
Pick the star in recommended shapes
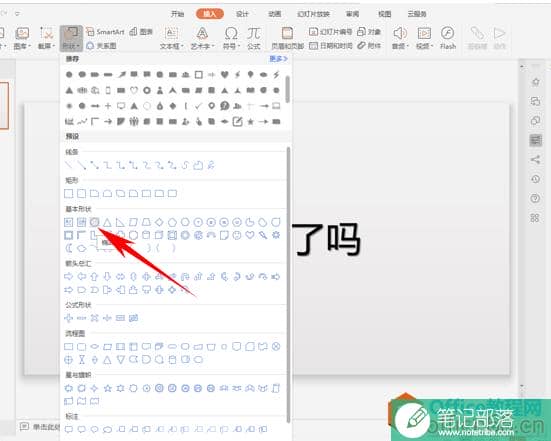tap(251, 122)
